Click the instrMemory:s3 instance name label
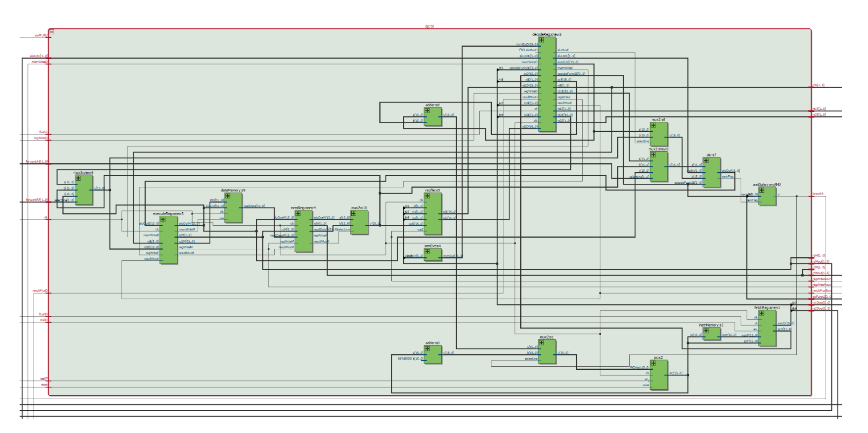The width and height of the screenshot is (868, 433). point(711,325)
